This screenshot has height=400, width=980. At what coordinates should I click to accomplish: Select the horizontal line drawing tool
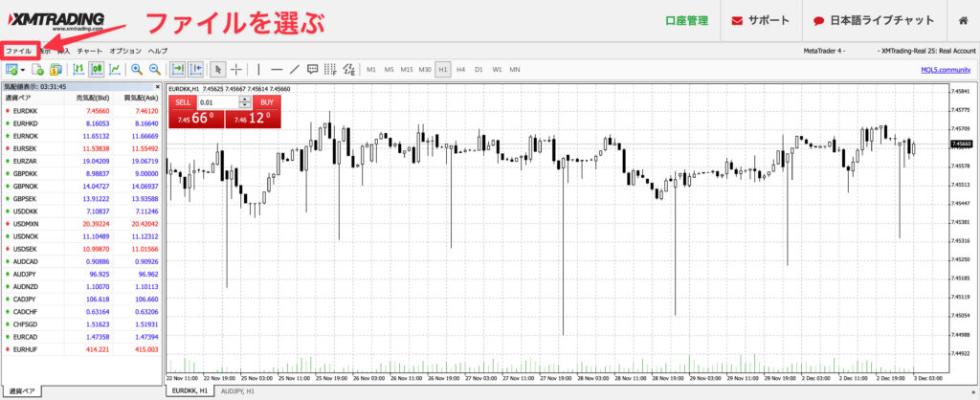277,69
